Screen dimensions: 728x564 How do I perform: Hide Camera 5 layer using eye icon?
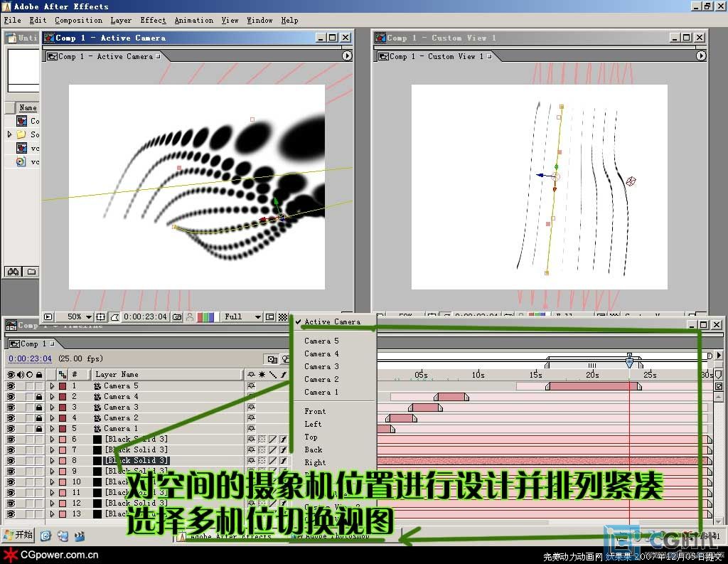click(11, 385)
